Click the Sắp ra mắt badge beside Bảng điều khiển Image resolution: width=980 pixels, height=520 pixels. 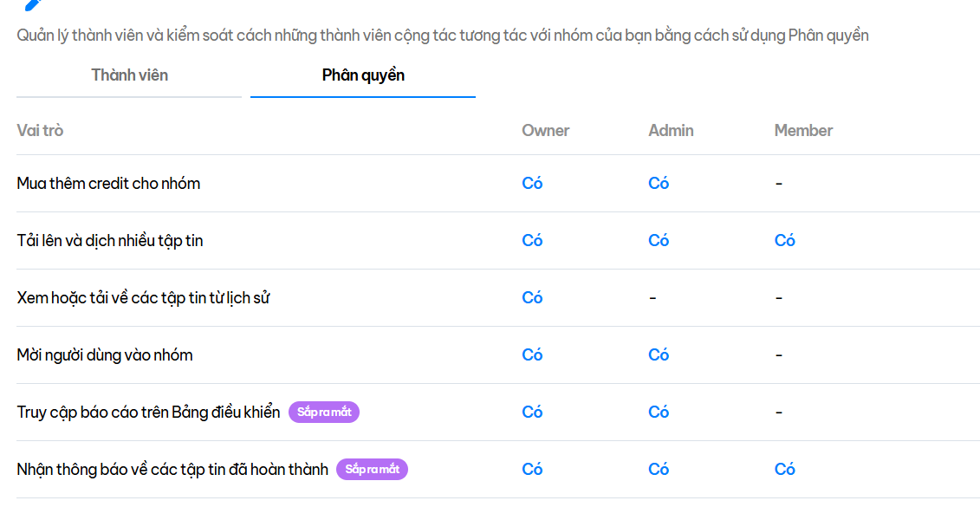pos(324,412)
